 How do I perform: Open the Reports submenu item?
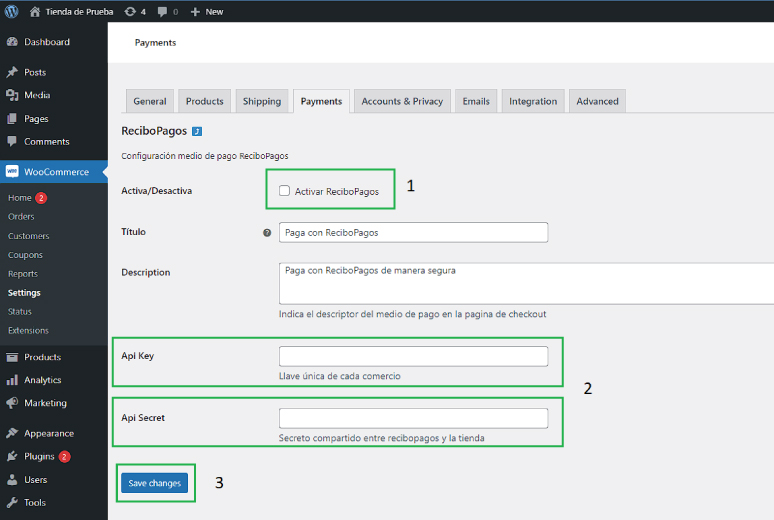(x=23, y=274)
